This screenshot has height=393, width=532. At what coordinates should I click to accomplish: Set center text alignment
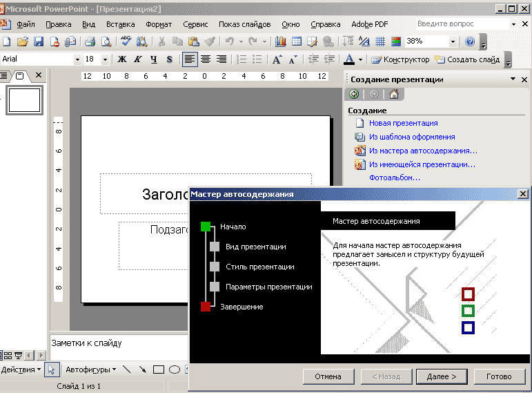(x=206, y=59)
